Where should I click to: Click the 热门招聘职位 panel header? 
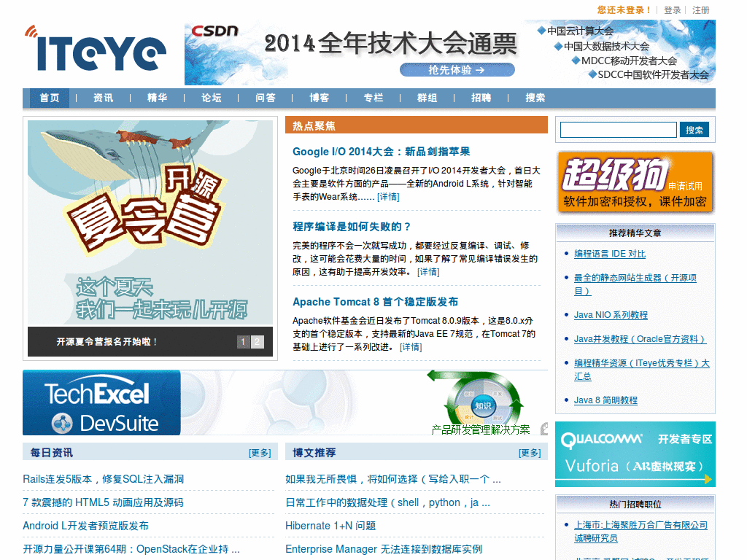point(635,504)
